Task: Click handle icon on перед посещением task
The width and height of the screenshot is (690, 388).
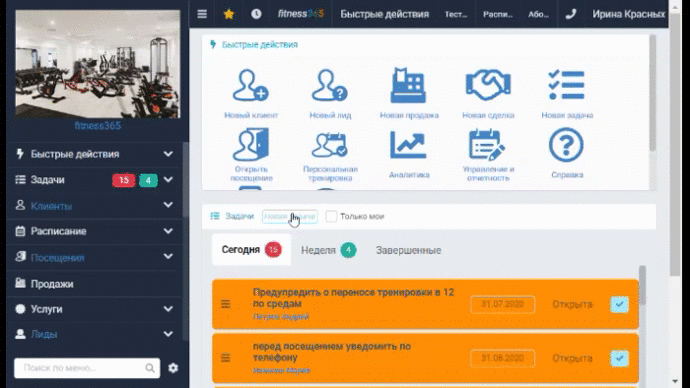Action: pyautogui.click(x=225, y=358)
